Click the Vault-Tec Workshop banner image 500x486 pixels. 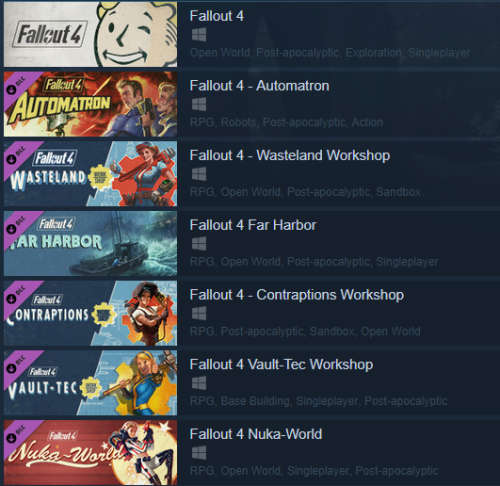(x=90, y=383)
